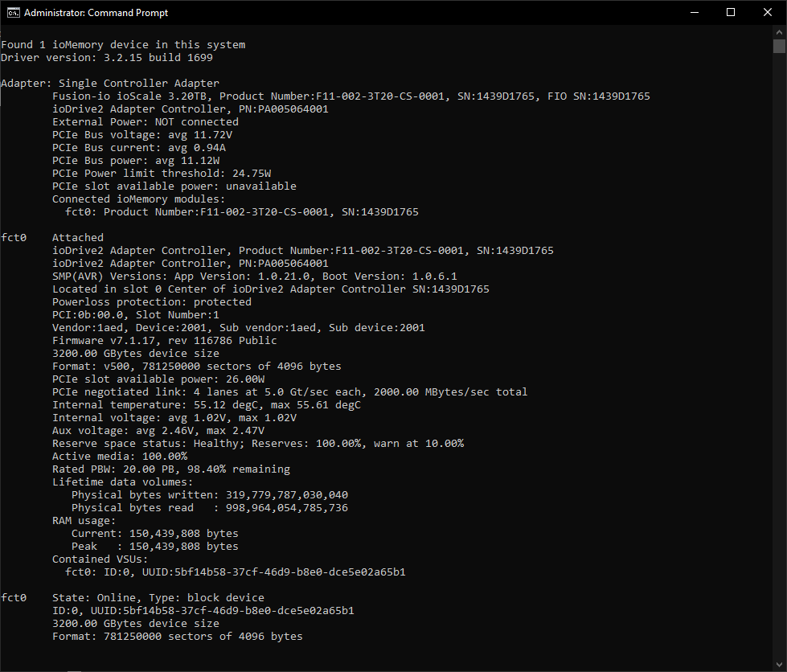This screenshot has height=672, width=787.
Task: Click 'Found 1 ioMemory device in this system'
Action: (123, 45)
